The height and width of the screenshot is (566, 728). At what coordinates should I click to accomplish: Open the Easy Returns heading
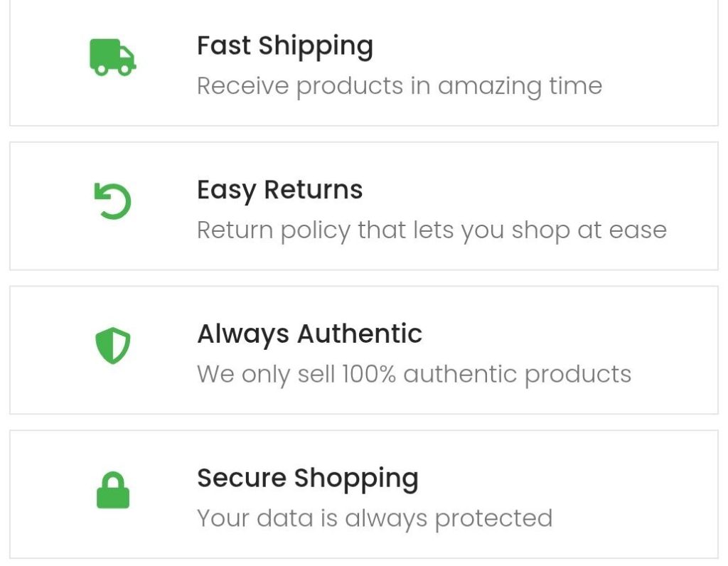[x=279, y=190]
